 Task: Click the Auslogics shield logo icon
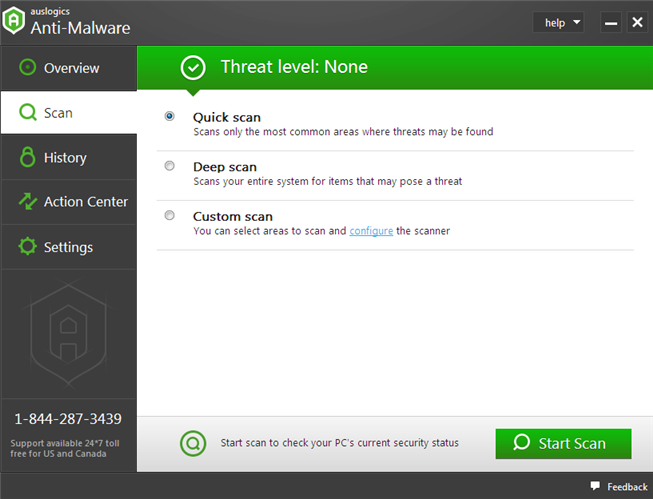click(x=15, y=21)
